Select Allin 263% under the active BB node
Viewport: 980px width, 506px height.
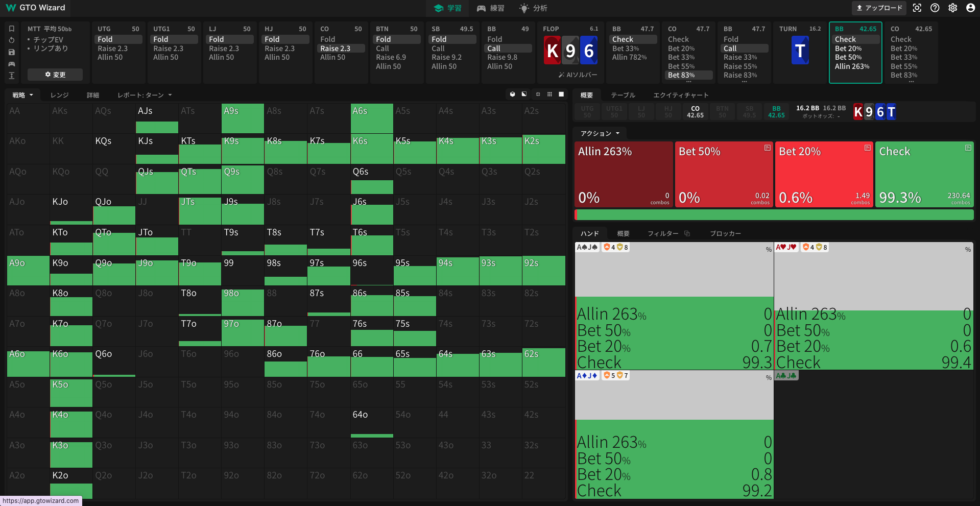[x=855, y=66]
